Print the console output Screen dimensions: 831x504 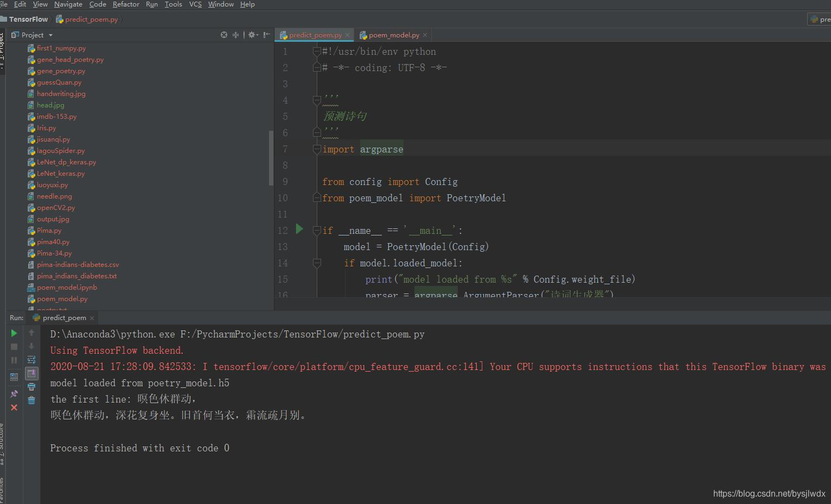click(31, 387)
